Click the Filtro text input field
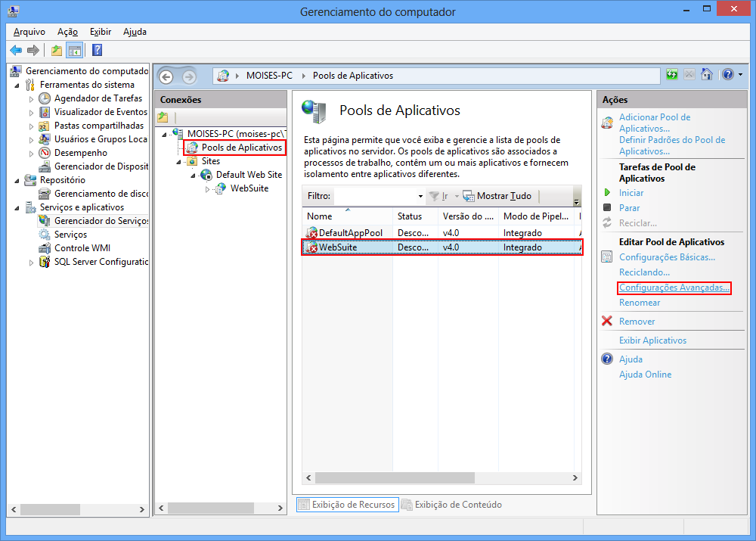756x541 pixels. (375, 196)
